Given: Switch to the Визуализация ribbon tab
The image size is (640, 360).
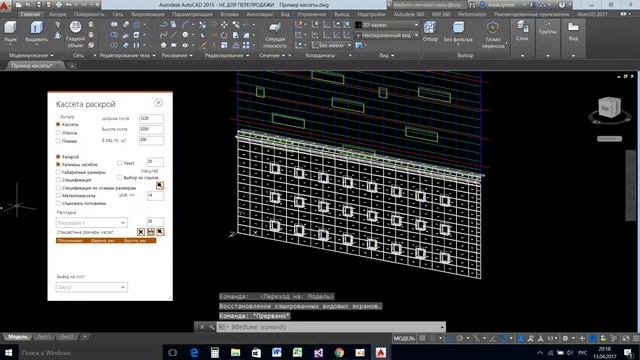Looking at the screenshot, I should tap(148, 14).
